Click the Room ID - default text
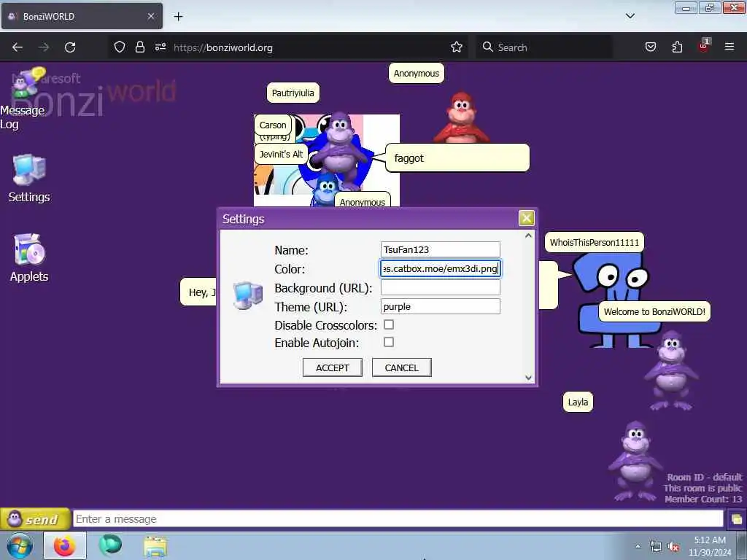Image resolution: width=747 pixels, height=560 pixels. click(x=704, y=477)
